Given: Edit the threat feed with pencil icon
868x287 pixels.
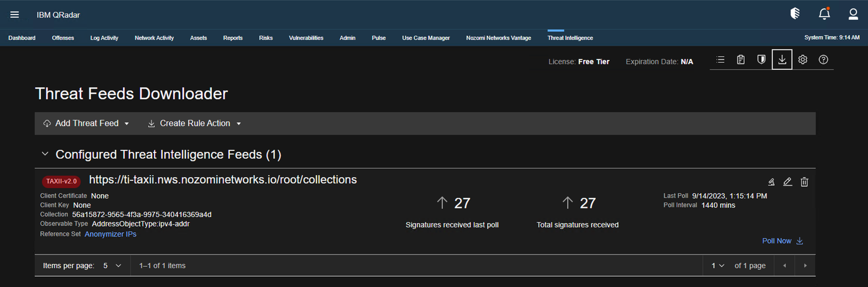Looking at the screenshot, I should [x=788, y=182].
